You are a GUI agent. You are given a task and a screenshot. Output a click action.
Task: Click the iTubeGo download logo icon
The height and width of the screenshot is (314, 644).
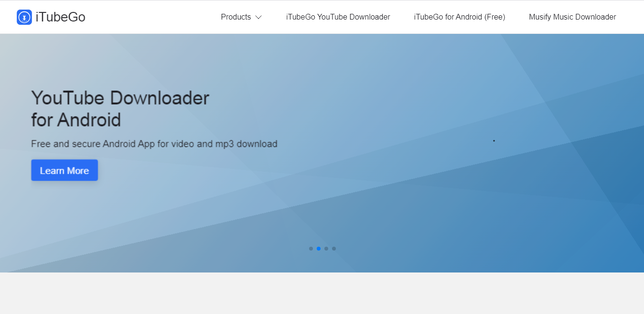click(x=24, y=17)
